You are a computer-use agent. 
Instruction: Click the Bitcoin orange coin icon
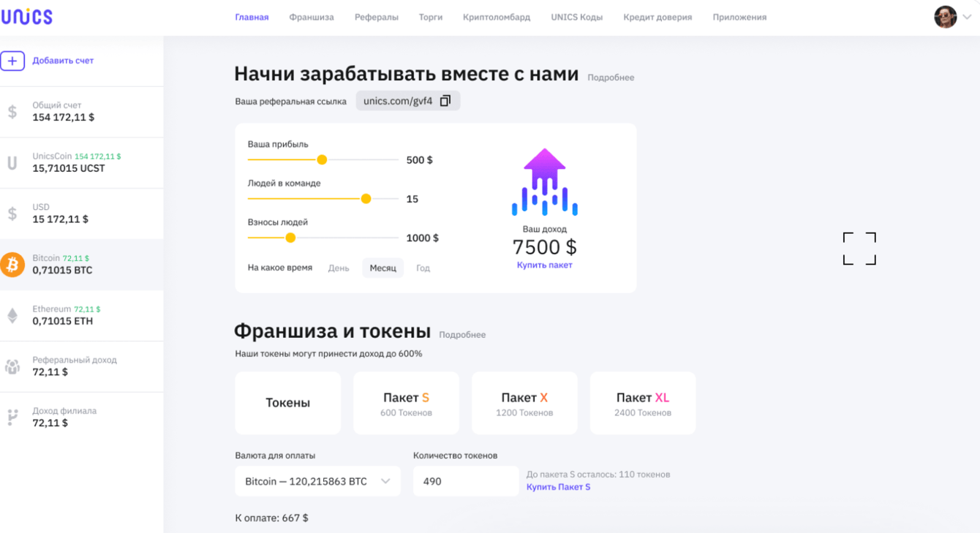(x=12, y=264)
